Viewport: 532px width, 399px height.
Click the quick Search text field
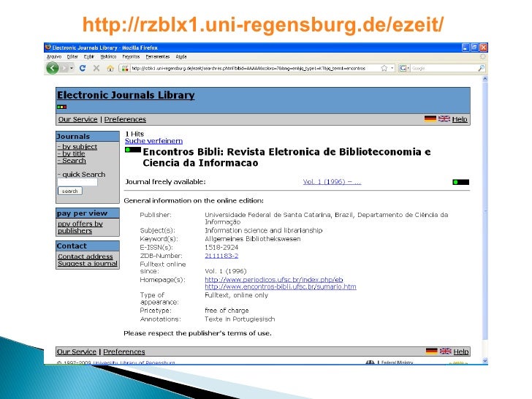point(77,182)
